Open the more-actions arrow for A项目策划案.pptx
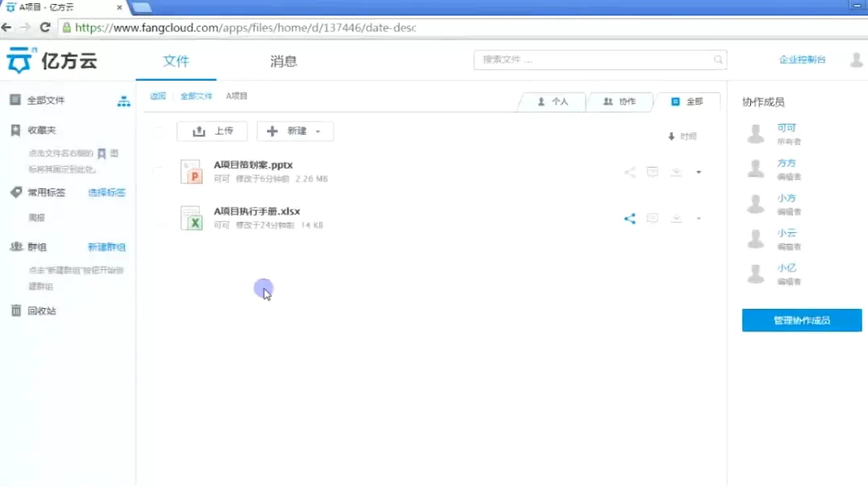 (x=699, y=172)
